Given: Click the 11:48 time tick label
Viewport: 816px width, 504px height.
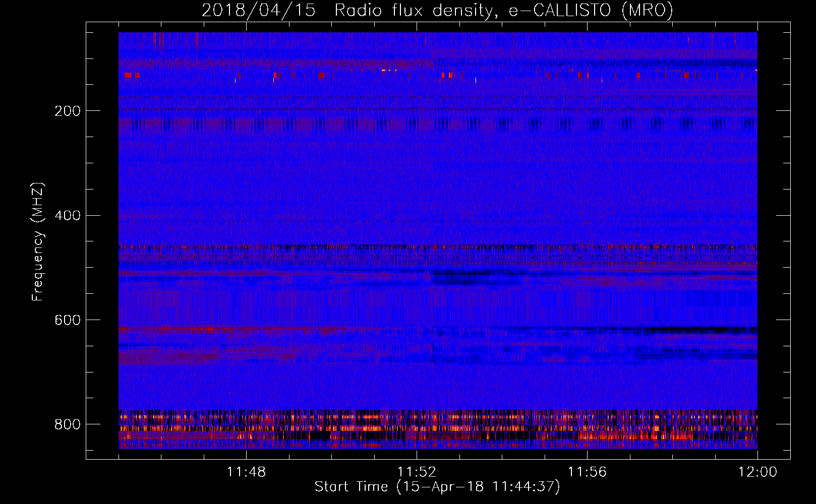Looking at the screenshot, I should pyautogui.click(x=246, y=472).
